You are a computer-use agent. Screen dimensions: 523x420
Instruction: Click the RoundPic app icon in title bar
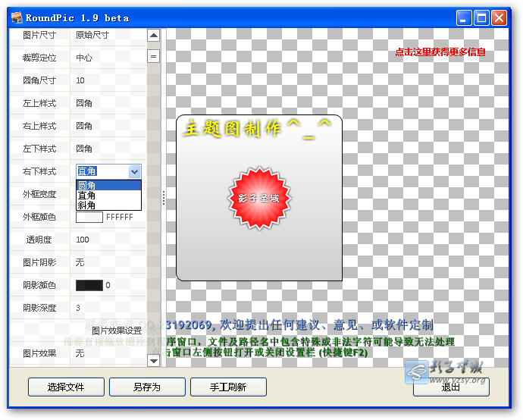pos(15,17)
